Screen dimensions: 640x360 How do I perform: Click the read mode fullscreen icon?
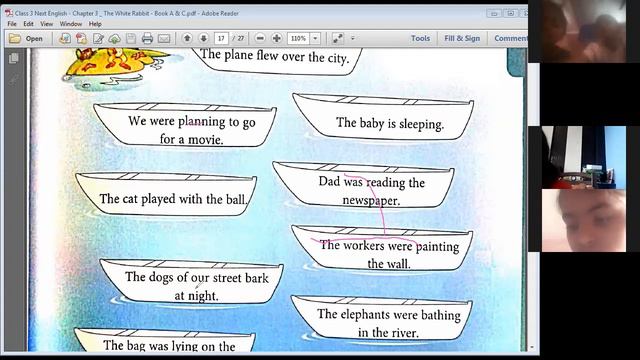click(x=337, y=38)
